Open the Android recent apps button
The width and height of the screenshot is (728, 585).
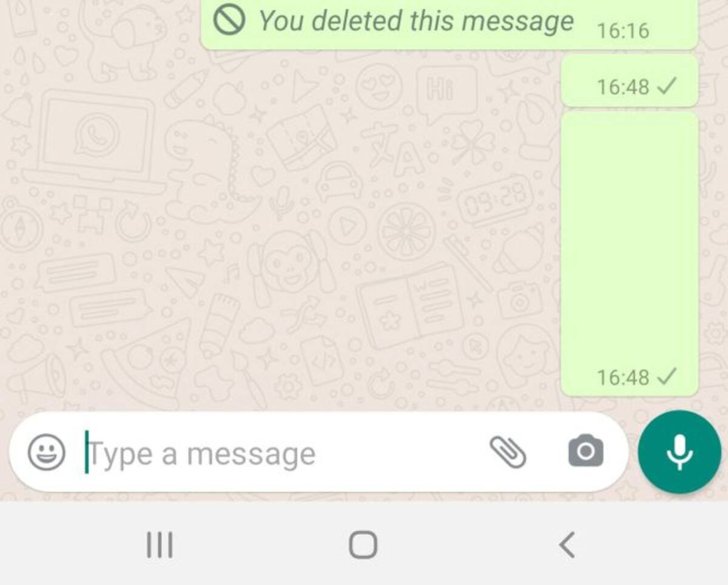pyautogui.click(x=160, y=544)
